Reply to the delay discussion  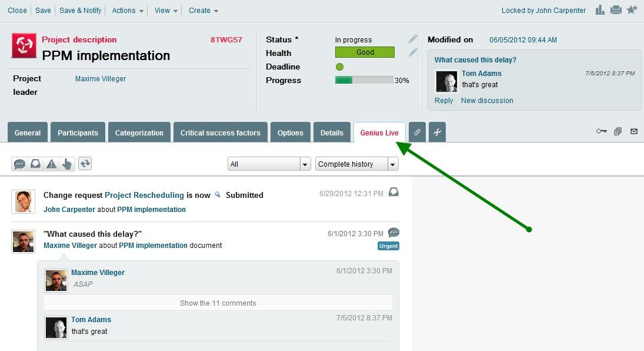pos(443,100)
